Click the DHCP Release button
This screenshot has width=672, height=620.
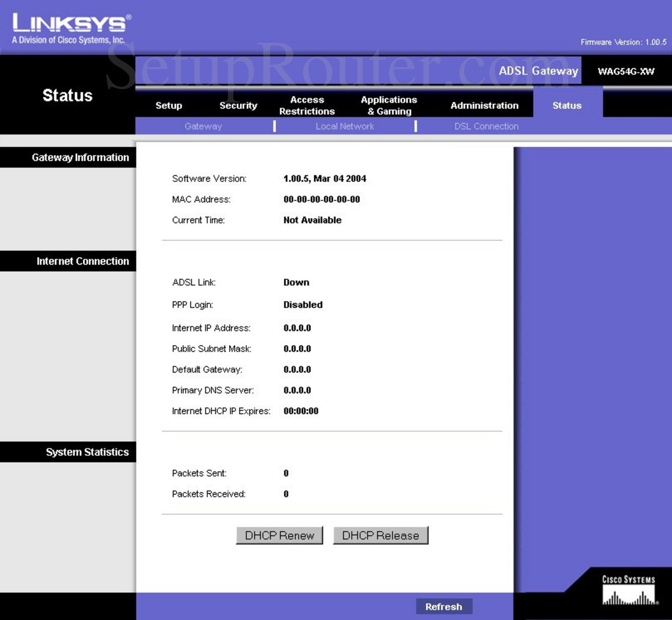pos(380,535)
